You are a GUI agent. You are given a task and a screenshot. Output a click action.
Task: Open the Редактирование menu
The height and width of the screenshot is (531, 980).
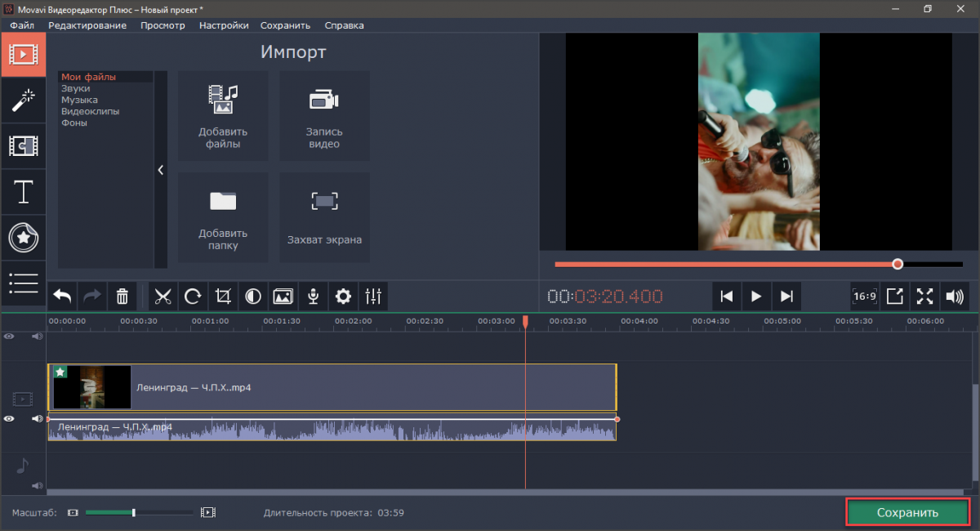click(87, 25)
